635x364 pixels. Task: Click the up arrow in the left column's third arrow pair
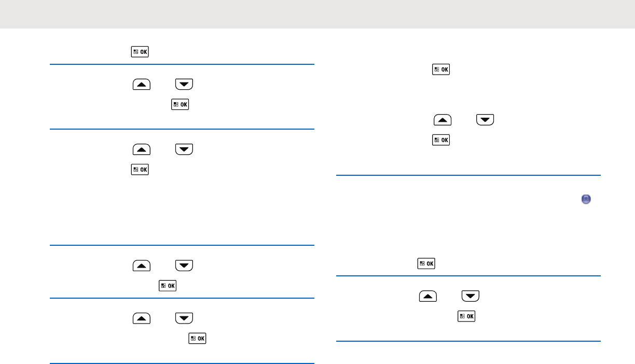click(142, 265)
